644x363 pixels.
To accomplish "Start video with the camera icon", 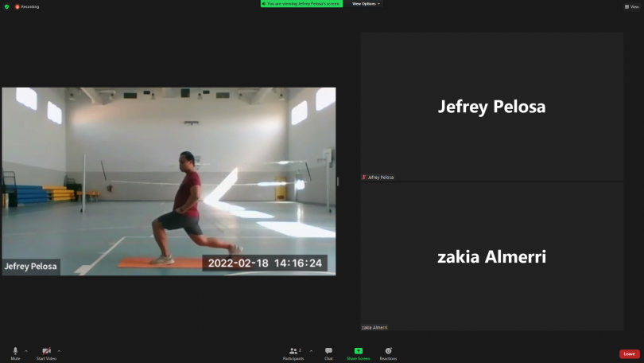I will (46, 351).
